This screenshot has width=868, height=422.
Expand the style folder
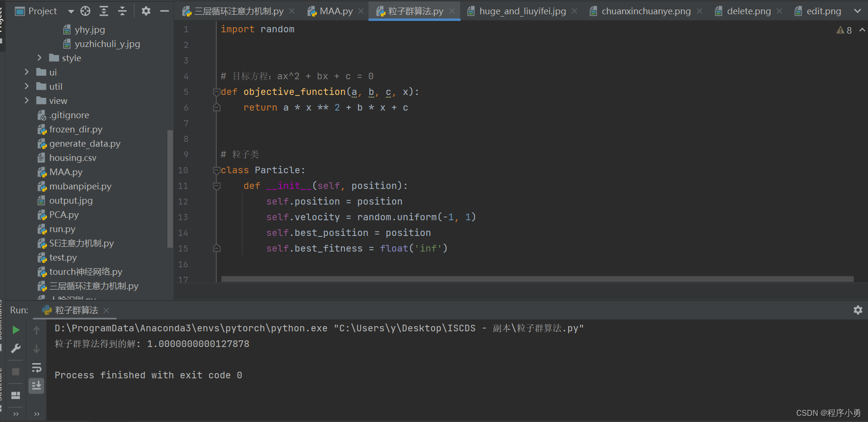pyautogui.click(x=39, y=58)
